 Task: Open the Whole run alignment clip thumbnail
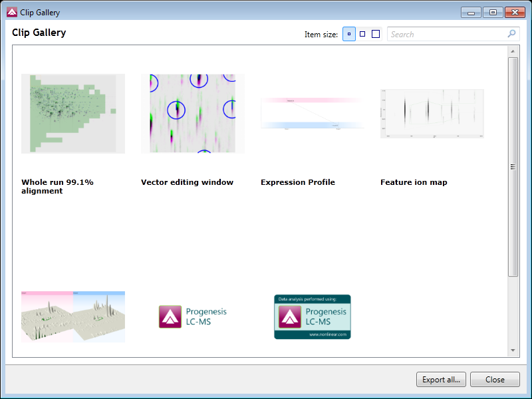pyautogui.click(x=73, y=114)
